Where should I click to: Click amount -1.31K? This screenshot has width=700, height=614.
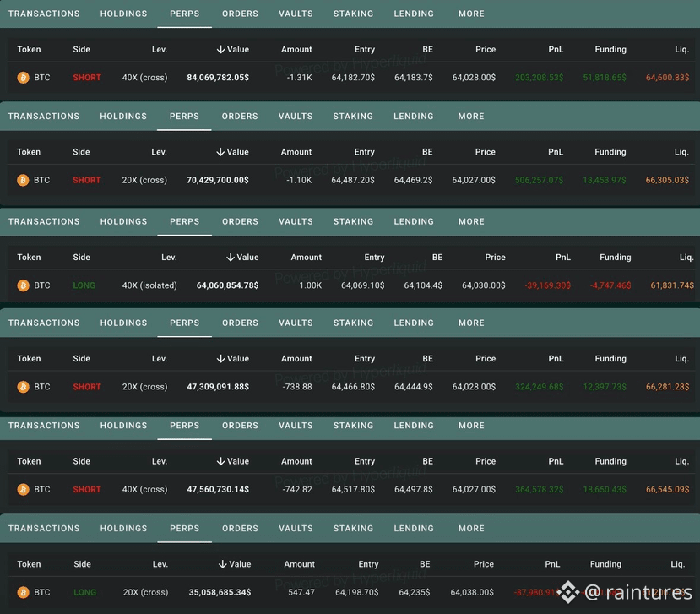(x=299, y=78)
